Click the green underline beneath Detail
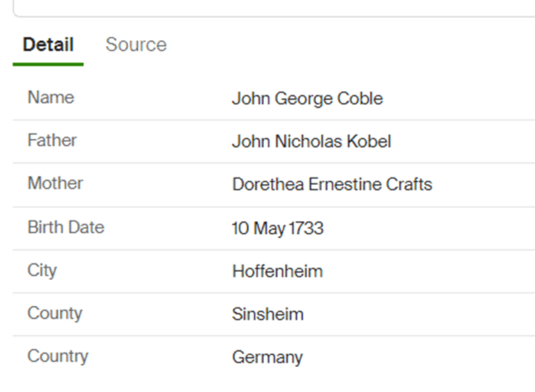Screen dimensions: 535x392 48,64
